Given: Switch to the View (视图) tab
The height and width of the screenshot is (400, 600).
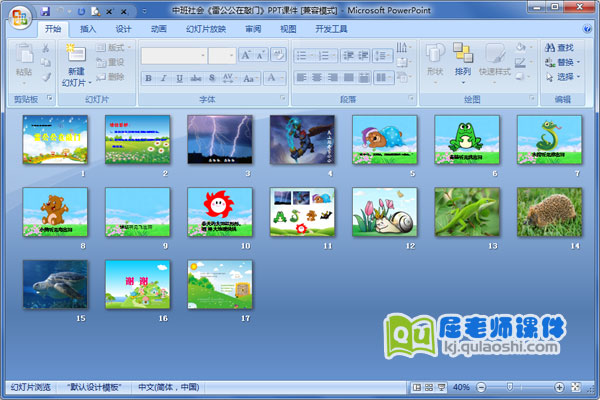Looking at the screenshot, I should (288, 29).
